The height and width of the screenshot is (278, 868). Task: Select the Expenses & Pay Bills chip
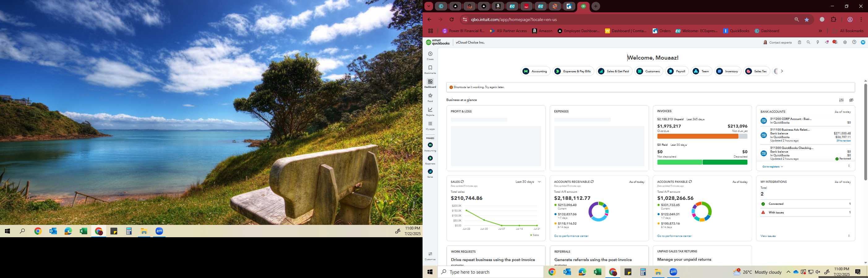(573, 71)
